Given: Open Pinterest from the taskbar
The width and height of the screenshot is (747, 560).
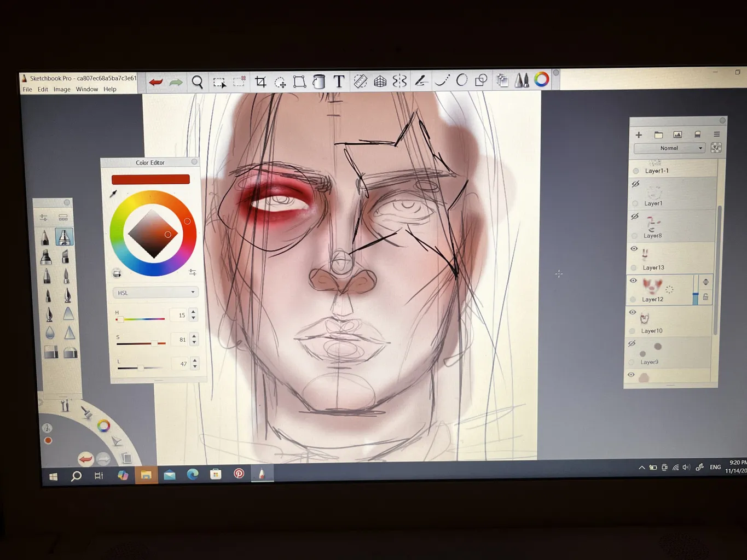Looking at the screenshot, I should (239, 474).
